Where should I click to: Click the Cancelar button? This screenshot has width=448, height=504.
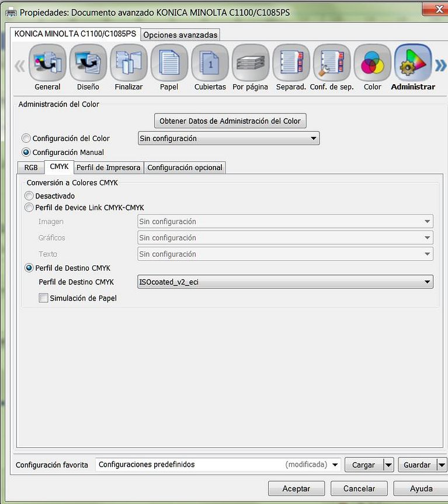359,489
